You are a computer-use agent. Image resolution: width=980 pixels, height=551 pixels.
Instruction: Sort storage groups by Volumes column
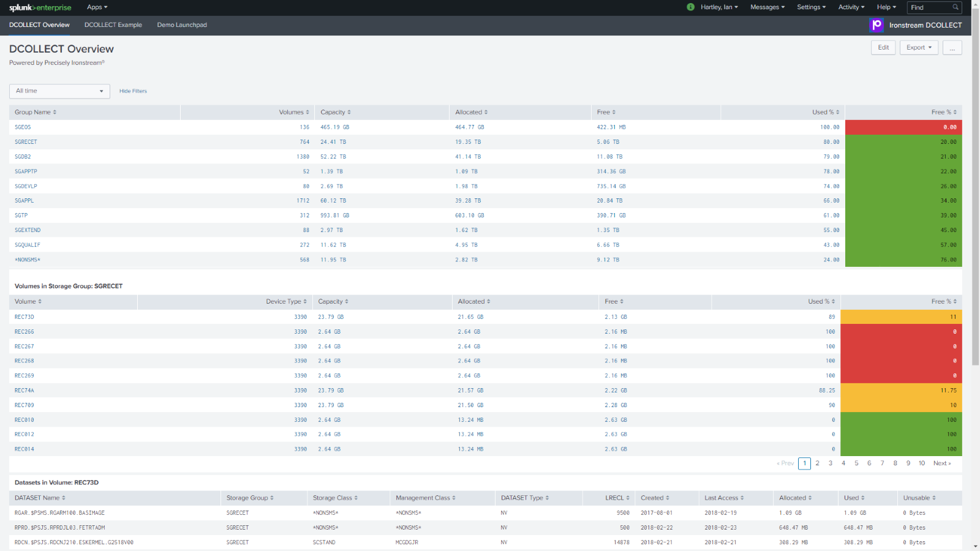click(x=294, y=112)
